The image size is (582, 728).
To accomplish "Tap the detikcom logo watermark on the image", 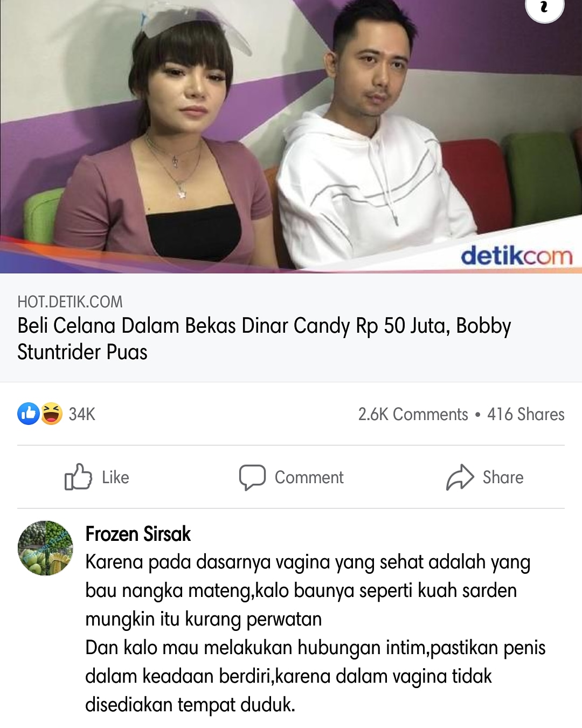I will click(516, 255).
